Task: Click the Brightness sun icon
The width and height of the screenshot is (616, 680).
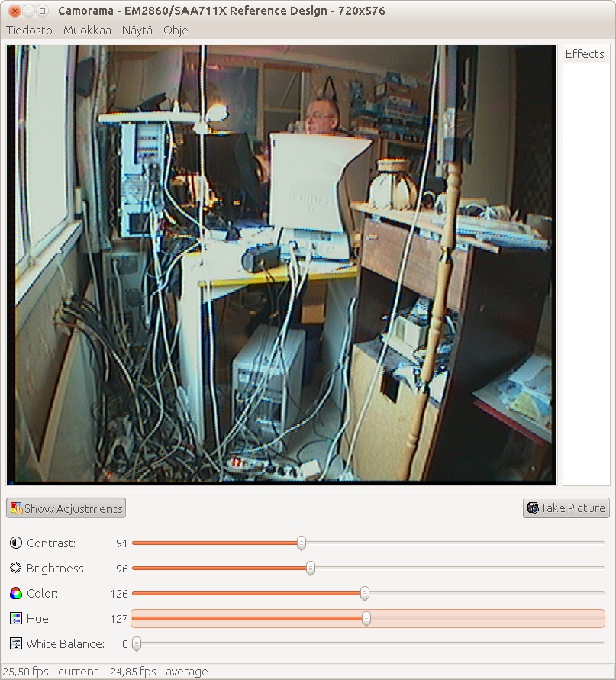Action: pyautogui.click(x=15, y=568)
